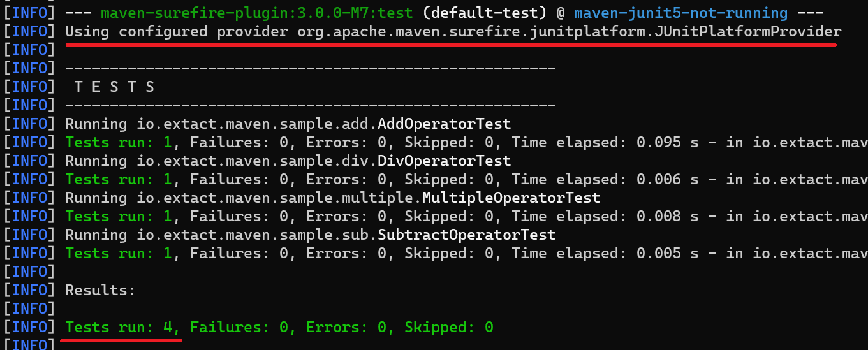This screenshot has height=350, width=868.
Task: Click the Results: label
Action: point(101,290)
